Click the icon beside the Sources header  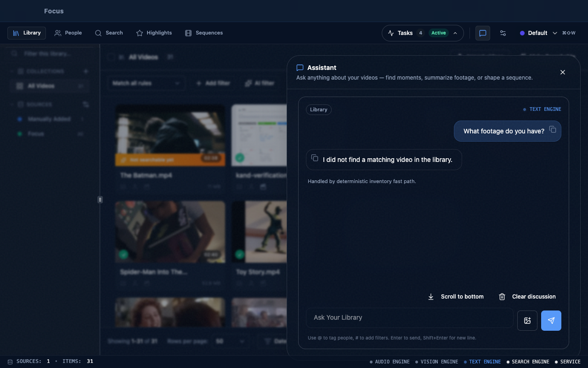click(85, 104)
